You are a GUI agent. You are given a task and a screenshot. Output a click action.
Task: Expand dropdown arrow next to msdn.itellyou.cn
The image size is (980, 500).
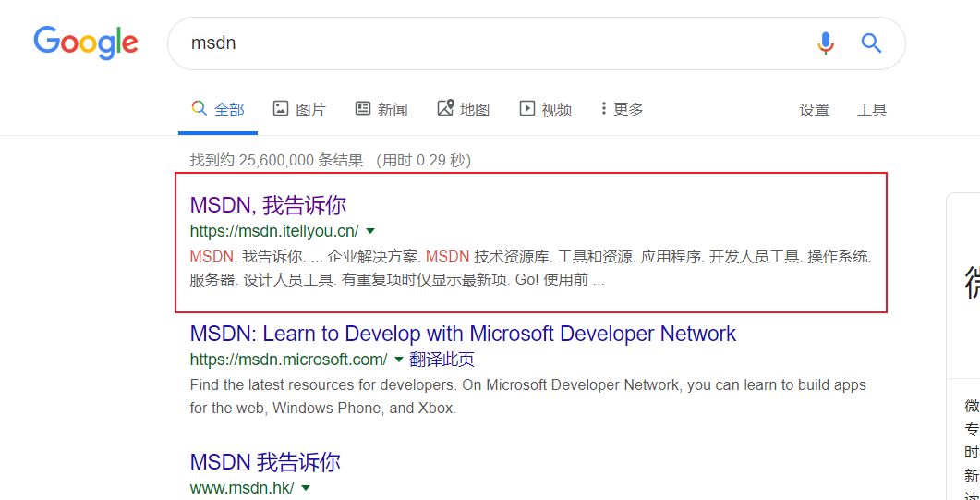(370, 231)
